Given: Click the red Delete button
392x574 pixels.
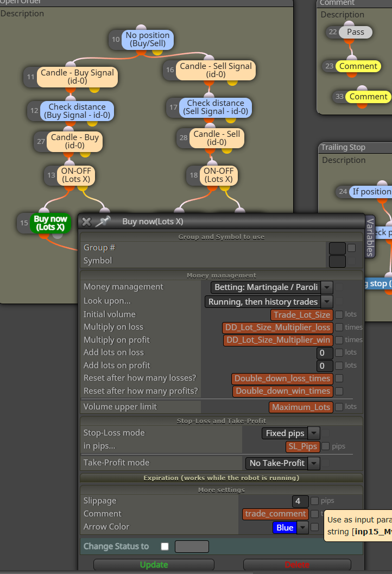Looking at the screenshot, I should (297, 564).
